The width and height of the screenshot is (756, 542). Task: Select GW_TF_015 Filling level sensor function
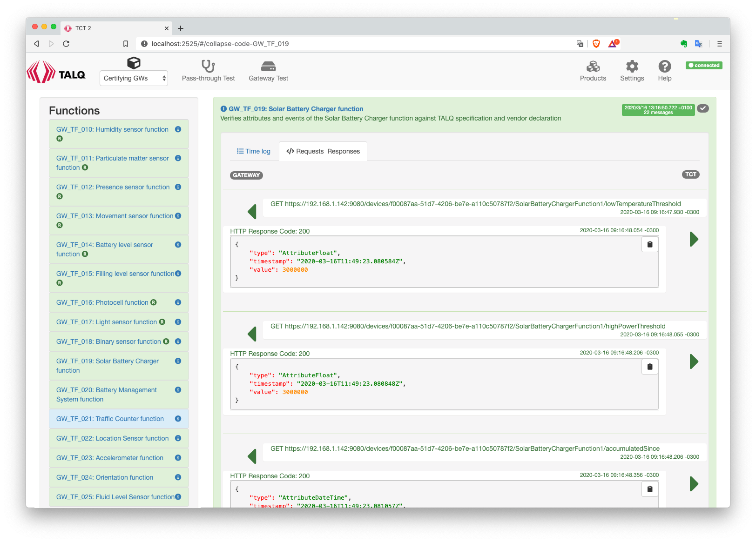pyautogui.click(x=115, y=274)
